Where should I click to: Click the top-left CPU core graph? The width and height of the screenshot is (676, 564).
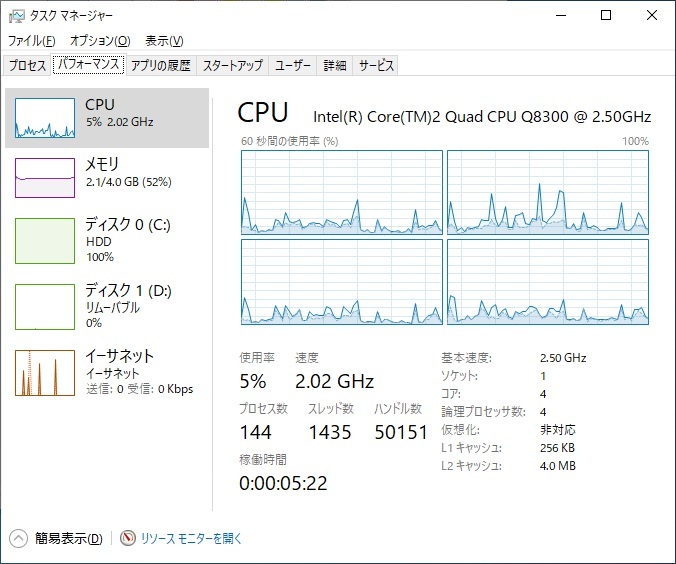(341, 192)
